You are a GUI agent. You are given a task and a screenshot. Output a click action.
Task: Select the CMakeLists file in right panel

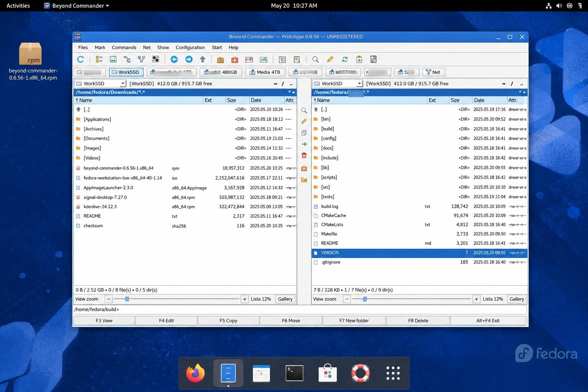coord(420,225)
